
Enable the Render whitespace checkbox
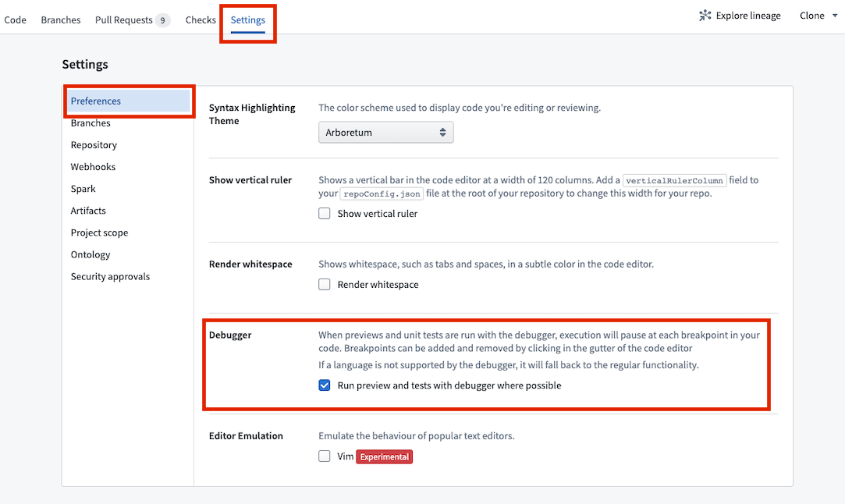tap(325, 284)
